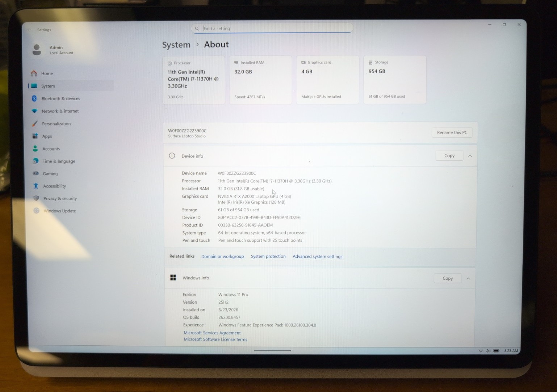Open the Apps icon in sidebar
The height and width of the screenshot is (392, 557).
click(x=35, y=136)
